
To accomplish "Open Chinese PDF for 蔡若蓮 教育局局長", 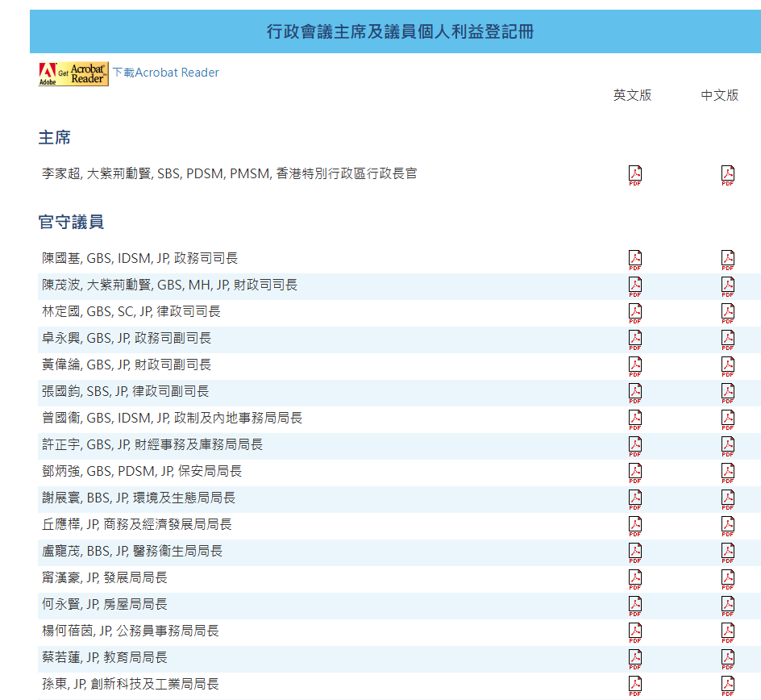I will coord(728,659).
